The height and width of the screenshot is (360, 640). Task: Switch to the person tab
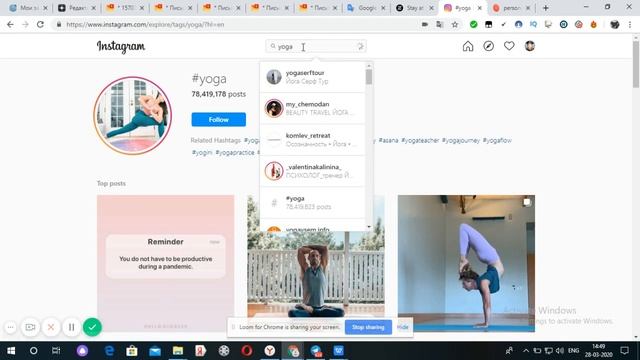point(511,8)
